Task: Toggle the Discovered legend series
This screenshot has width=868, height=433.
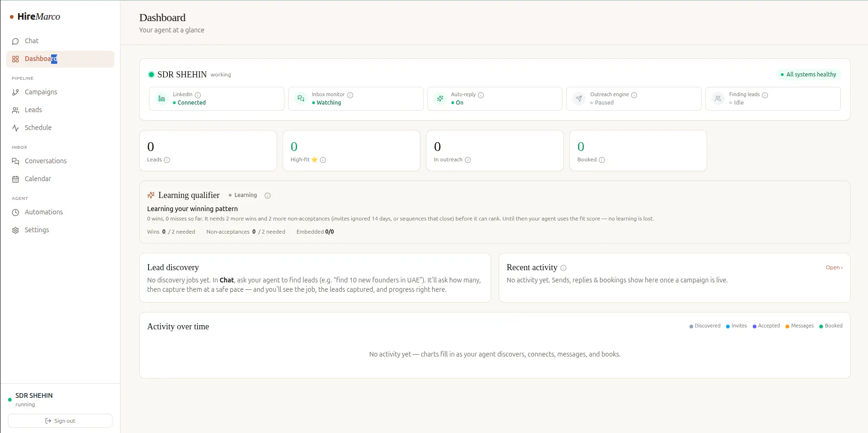Action: (x=705, y=326)
